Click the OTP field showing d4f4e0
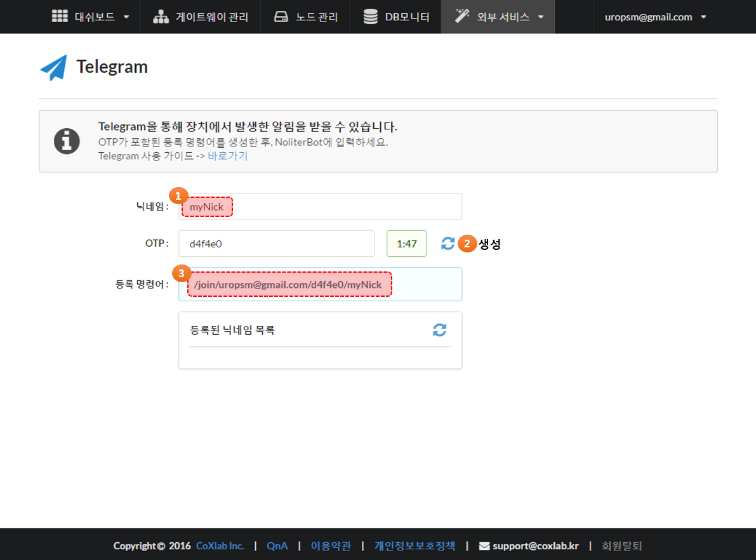 (277, 244)
